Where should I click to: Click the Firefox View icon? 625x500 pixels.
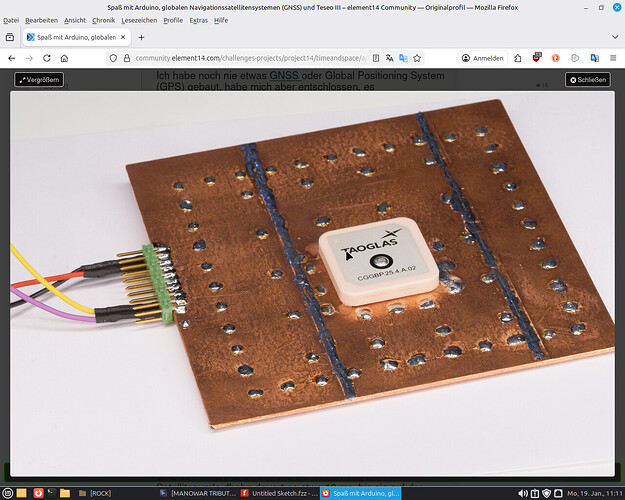click(10, 37)
